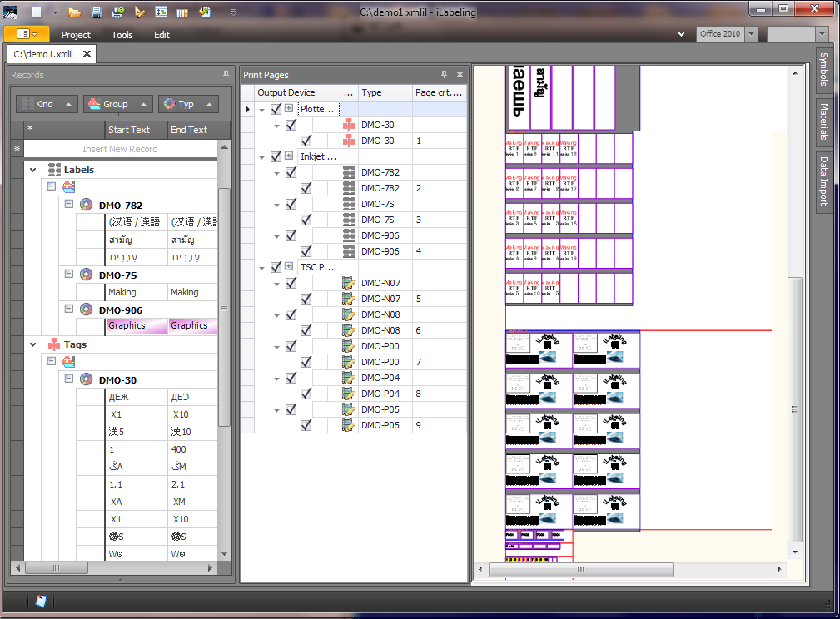Uncheck the DMO-906 page 4 checkbox
The height and width of the screenshot is (619, 840).
coord(306,251)
